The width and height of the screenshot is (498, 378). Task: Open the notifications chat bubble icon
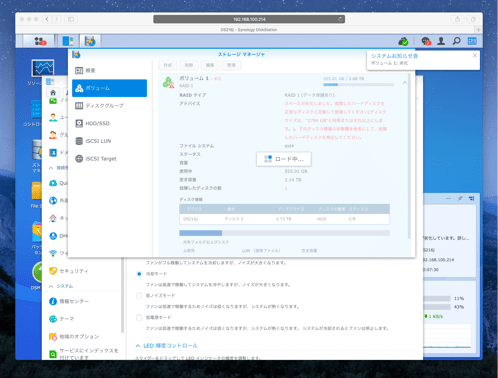click(426, 41)
